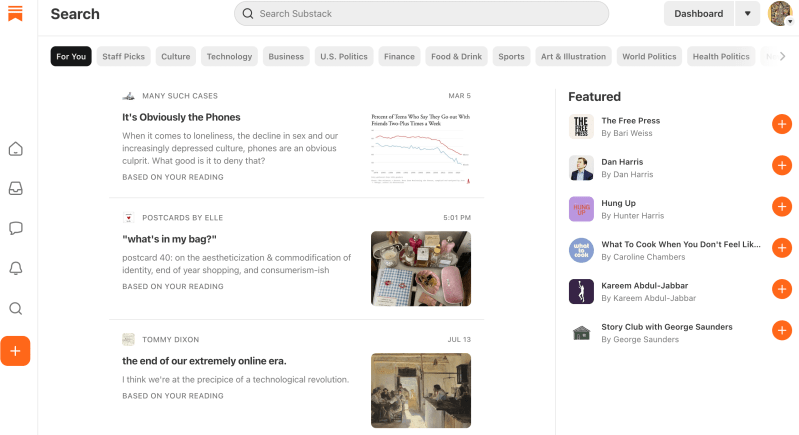Screen dimensions: 799x435
Task: Open the Chat speech bubble icon
Action: click(16, 228)
